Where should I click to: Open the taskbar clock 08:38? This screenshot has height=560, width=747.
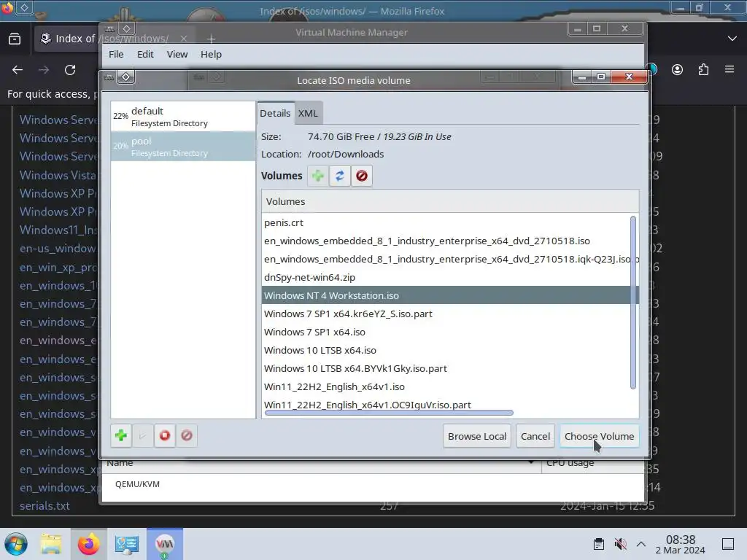(681, 545)
